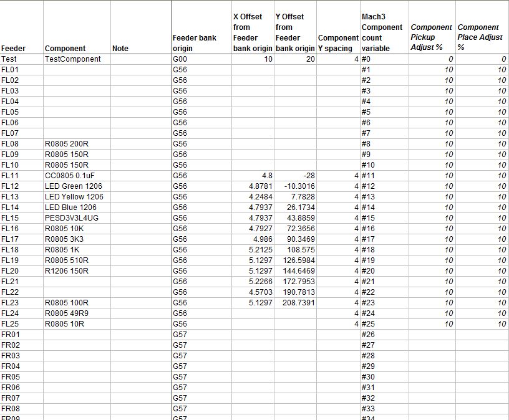
Task: Select the R0805 49R9 component cell
Action: pyautogui.click(x=67, y=313)
